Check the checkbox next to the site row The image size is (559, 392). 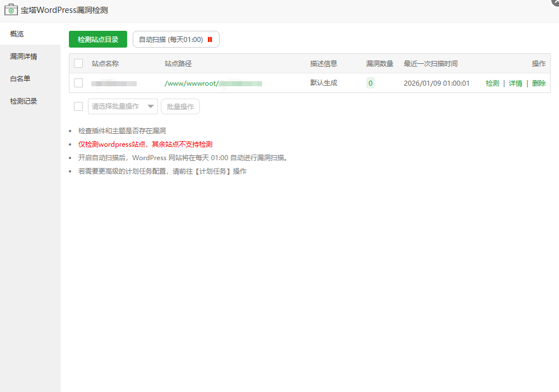click(x=78, y=83)
